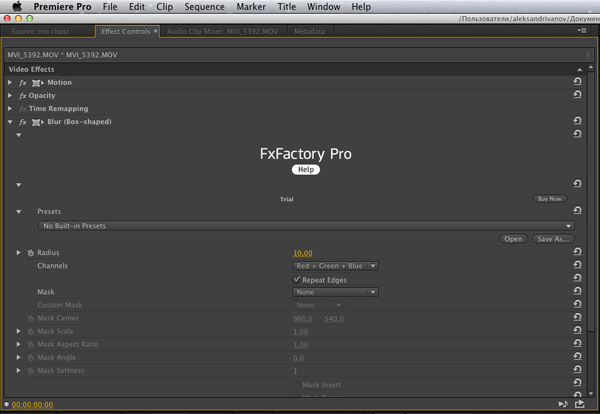Expand the Opacity effect
The height and width of the screenshot is (414, 600).
(x=10, y=95)
